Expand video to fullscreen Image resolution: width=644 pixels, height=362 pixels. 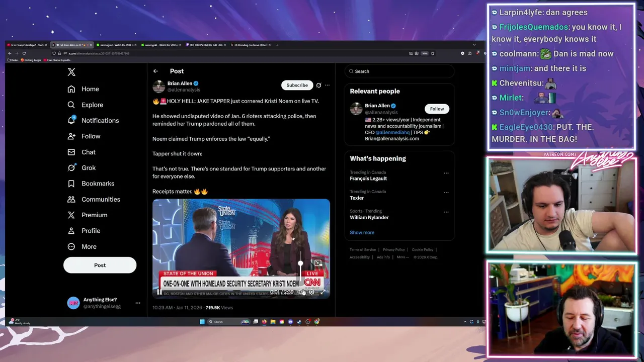pyautogui.click(x=323, y=292)
